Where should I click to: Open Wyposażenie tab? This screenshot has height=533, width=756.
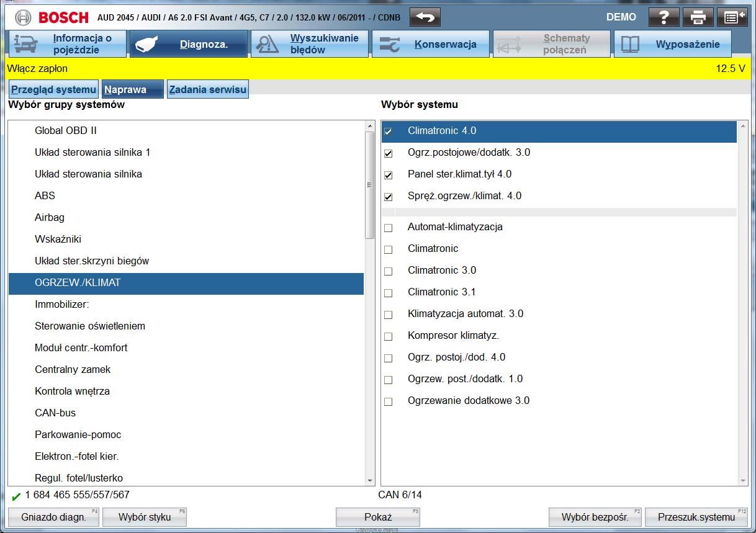click(673, 44)
